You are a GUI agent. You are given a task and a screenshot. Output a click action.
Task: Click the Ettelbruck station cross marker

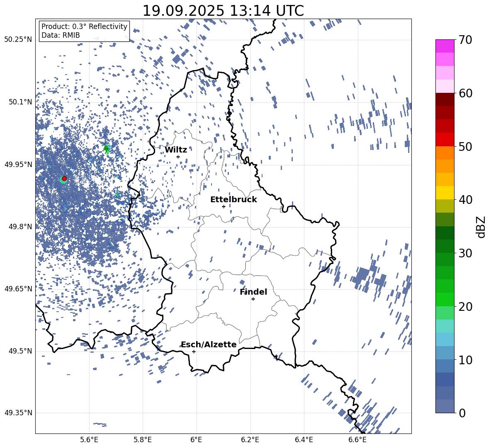point(224,206)
